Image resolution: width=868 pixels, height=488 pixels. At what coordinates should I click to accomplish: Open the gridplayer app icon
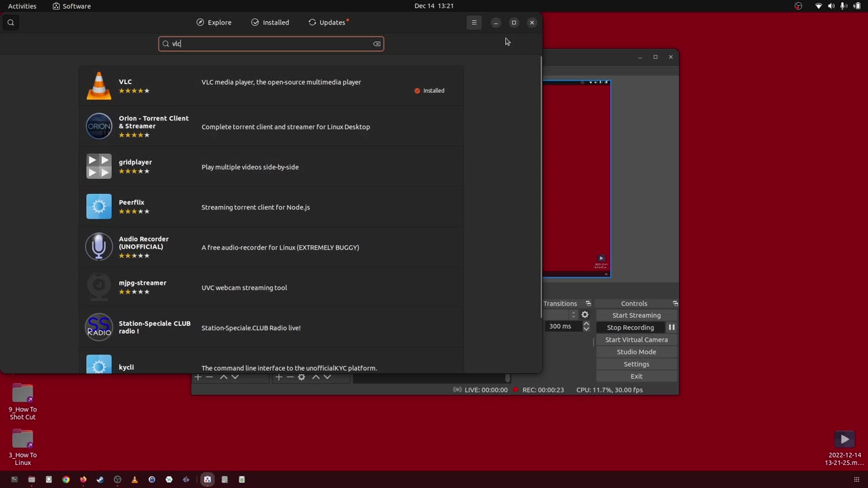pyautogui.click(x=99, y=167)
